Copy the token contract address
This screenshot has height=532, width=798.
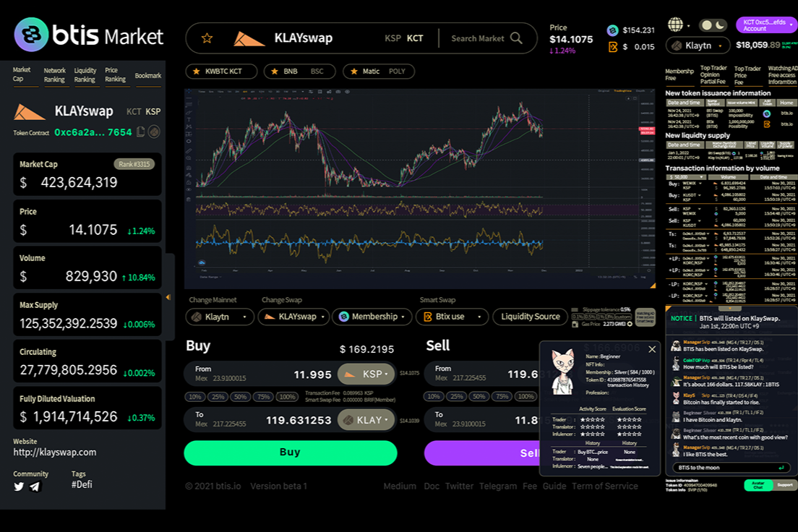(141, 132)
